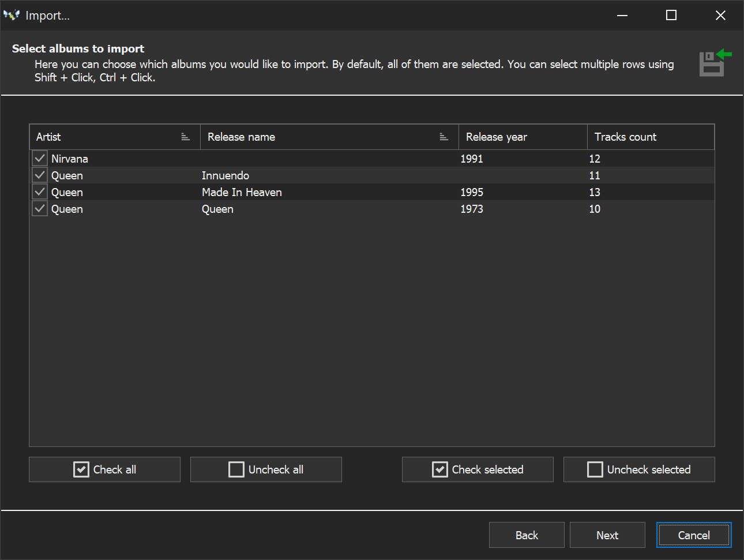This screenshot has height=560, width=744.
Task: Uncheck the Made In Heaven checkbox
Action: [40, 192]
